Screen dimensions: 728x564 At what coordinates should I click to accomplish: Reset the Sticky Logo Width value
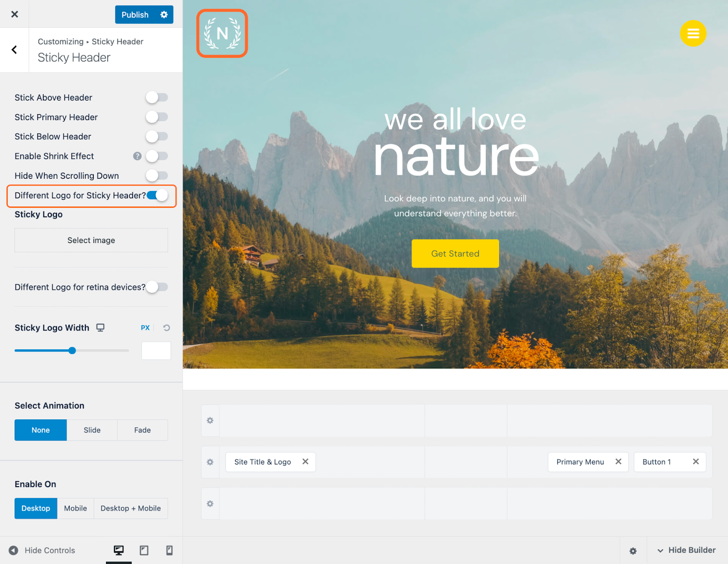tap(167, 327)
